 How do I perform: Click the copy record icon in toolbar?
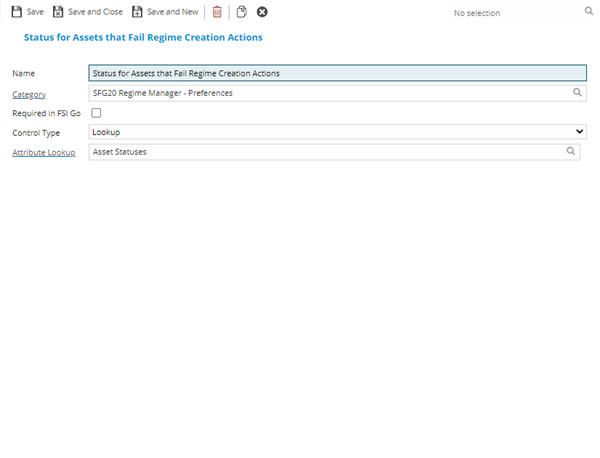241,12
